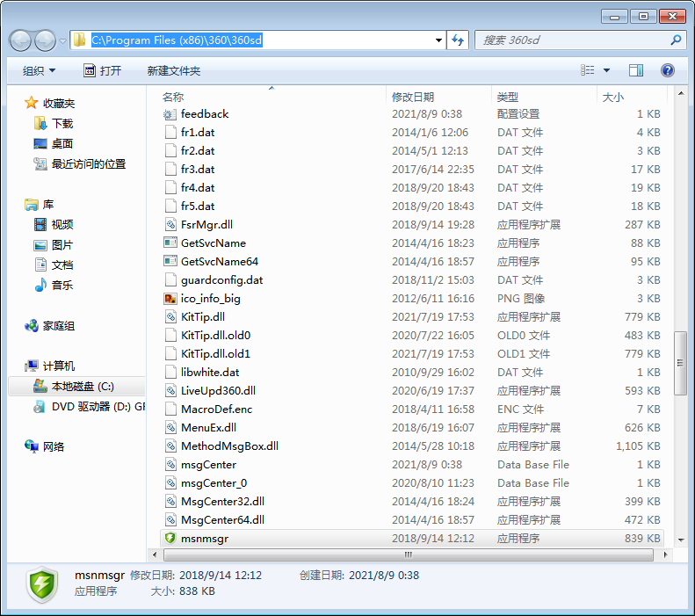Select ico_info_big PNG image icon
Screen dimensions: 695x616
click(170, 299)
